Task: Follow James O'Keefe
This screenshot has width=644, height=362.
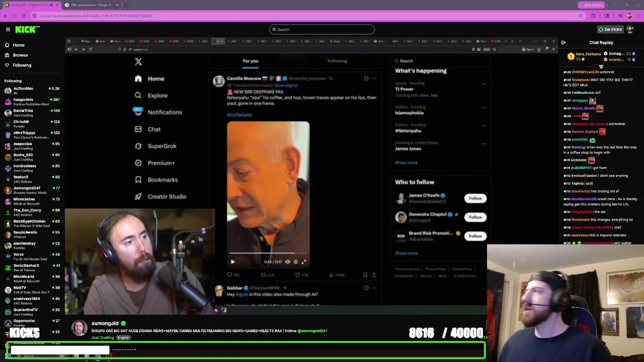Action: [475, 198]
